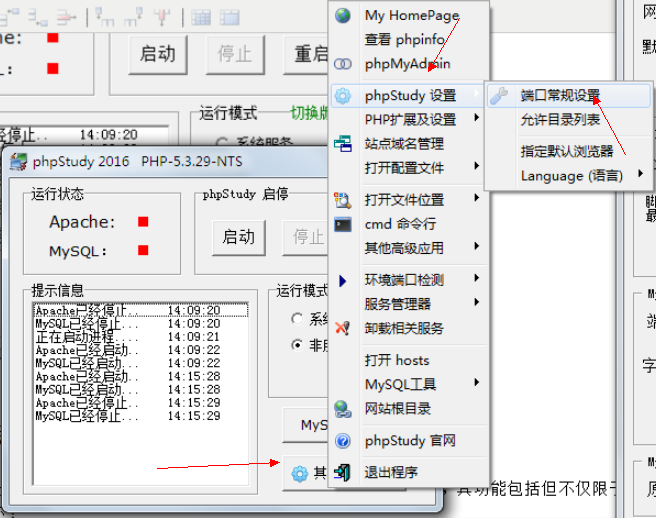Select log row MySQL已经停止 14:15:29
The width and height of the screenshot is (656, 518).
click(141, 416)
